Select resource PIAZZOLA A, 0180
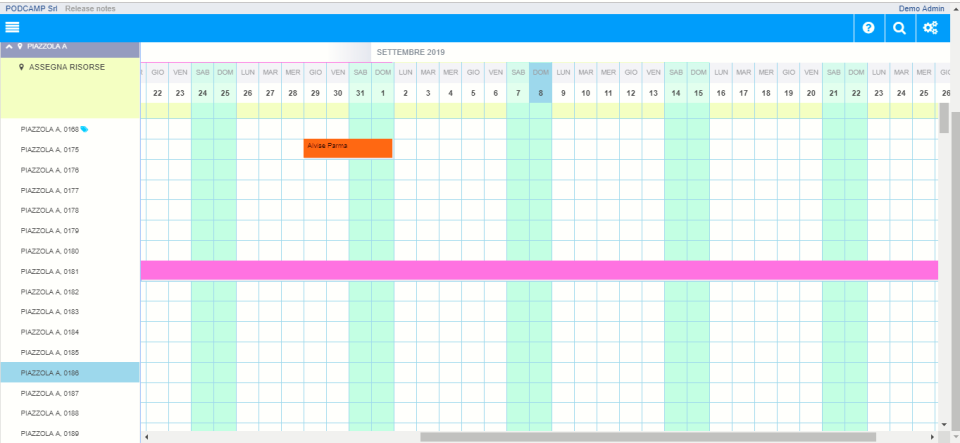The height and width of the screenshot is (443, 960). pos(50,251)
